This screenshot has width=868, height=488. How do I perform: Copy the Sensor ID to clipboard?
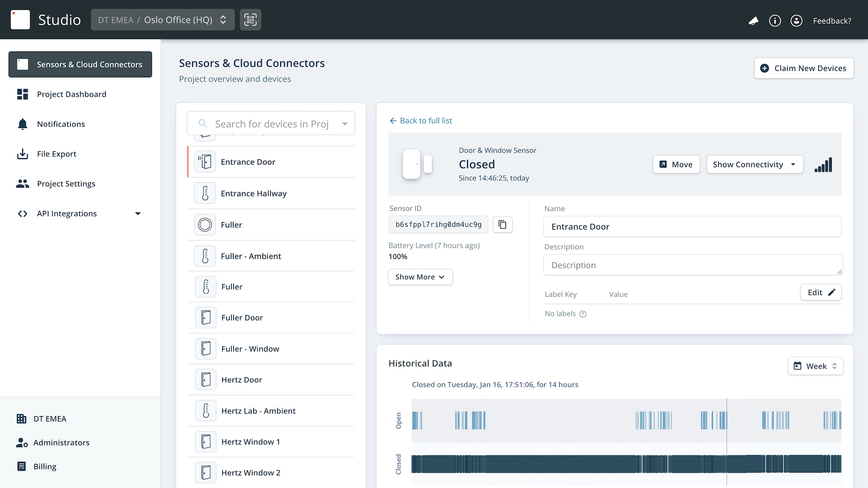point(502,225)
